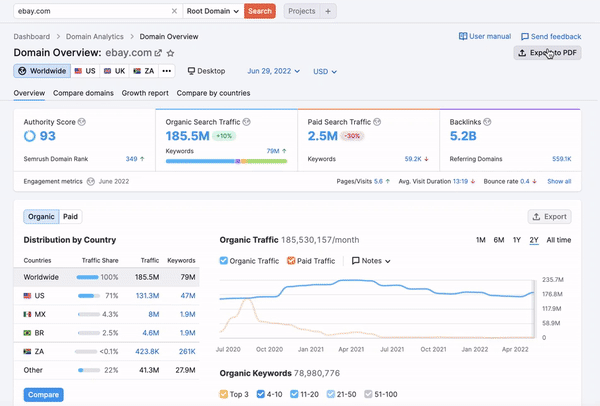Toggle 51-100 keywords checkbox
This screenshot has height=406, width=600.
coord(368,394)
